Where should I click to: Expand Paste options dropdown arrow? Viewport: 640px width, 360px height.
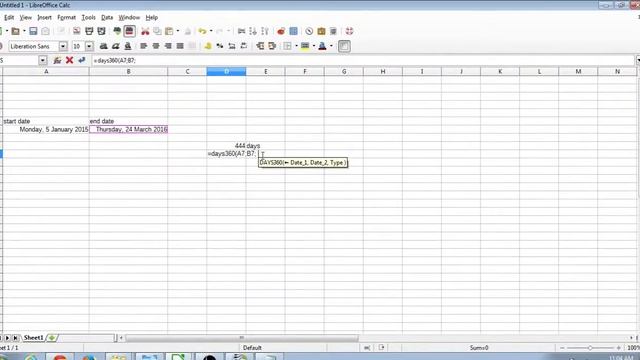(178, 31)
